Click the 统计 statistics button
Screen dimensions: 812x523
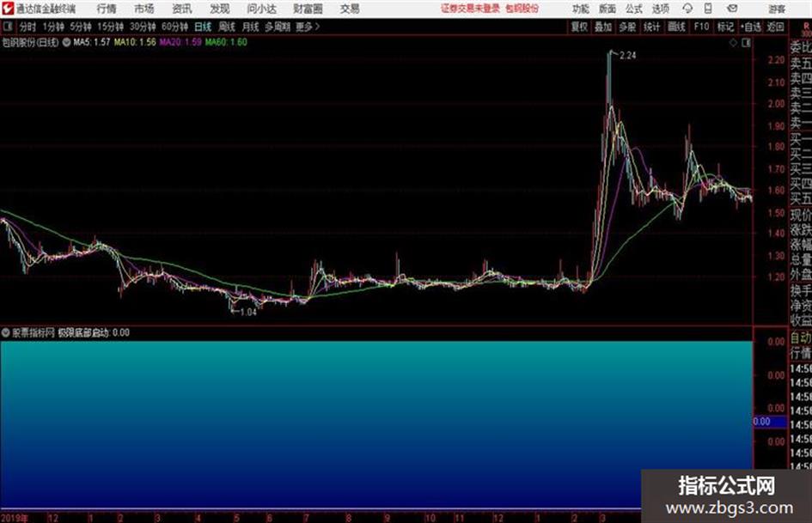click(652, 27)
